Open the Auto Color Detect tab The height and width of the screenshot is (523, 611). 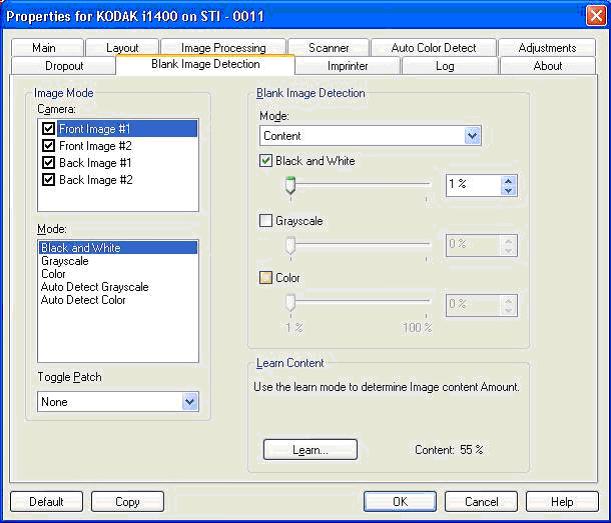[433, 48]
